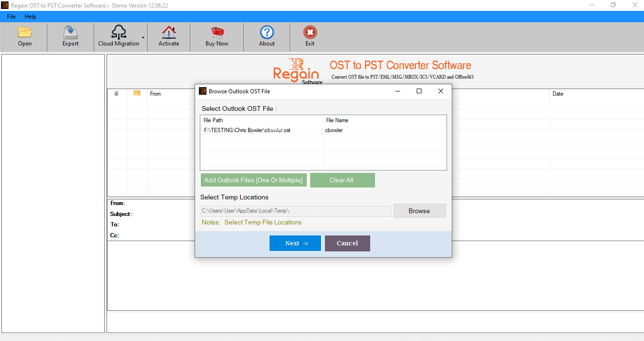Click the File Name column header
The height and width of the screenshot is (341, 644).
[x=385, y=120]
